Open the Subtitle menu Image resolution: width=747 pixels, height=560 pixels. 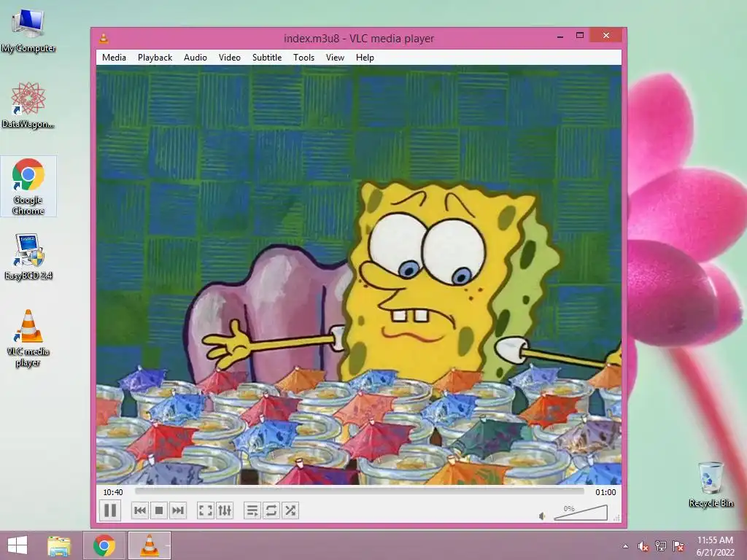(267, 57)
